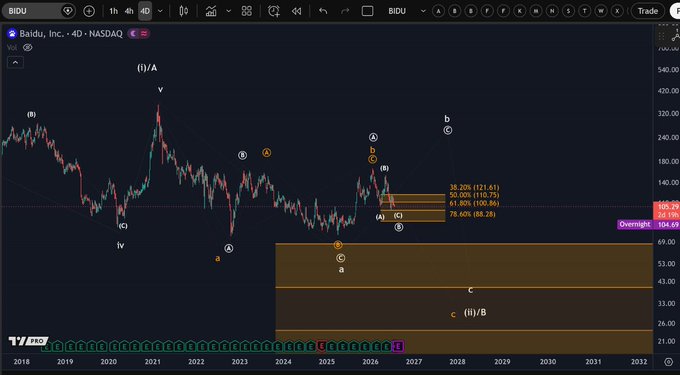Click the 2024 label on time axis
The height and width of the screenshot is (375, 680).
point(283,362)
